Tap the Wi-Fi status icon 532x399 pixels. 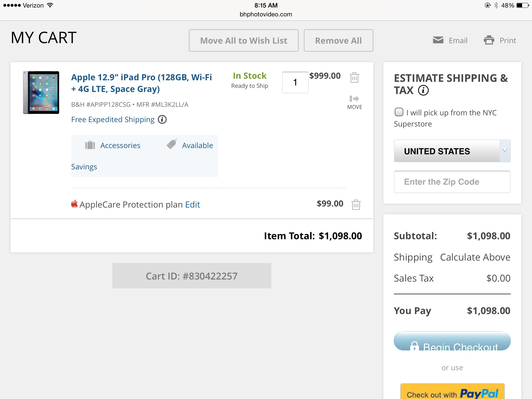coord(50,5)
